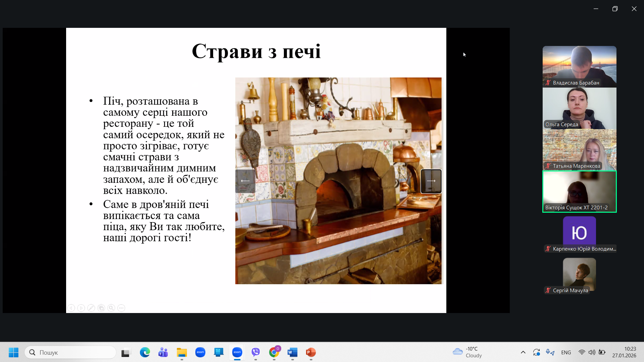Expand the hidden system tray icons chevron
Viewport: 644px width, 362px height.
click(x=523, y=352)
